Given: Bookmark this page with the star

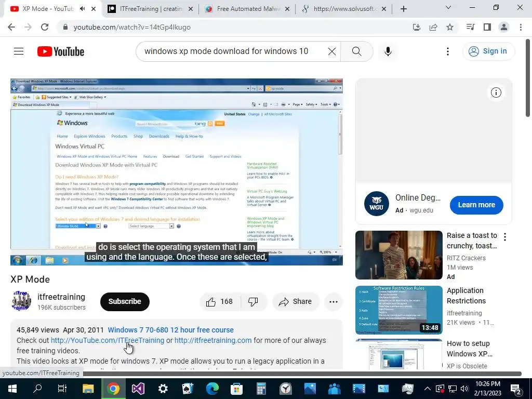Looking at the screenshot, I should 450,27.
